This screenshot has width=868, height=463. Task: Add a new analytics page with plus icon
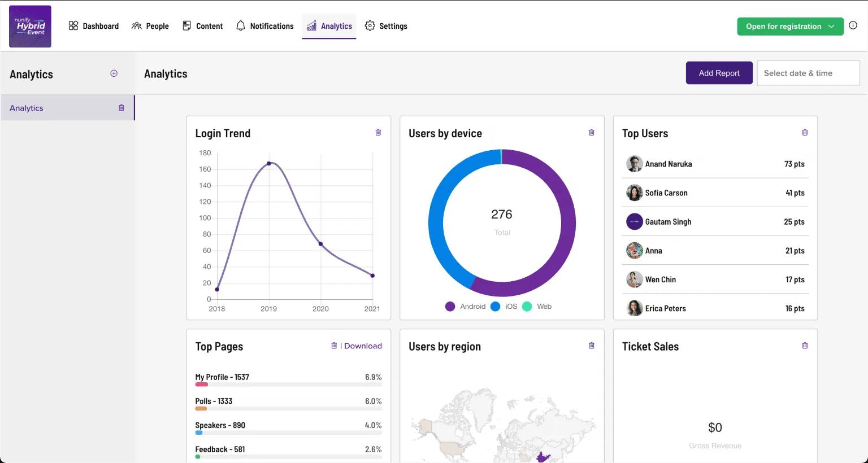(114, 73)
